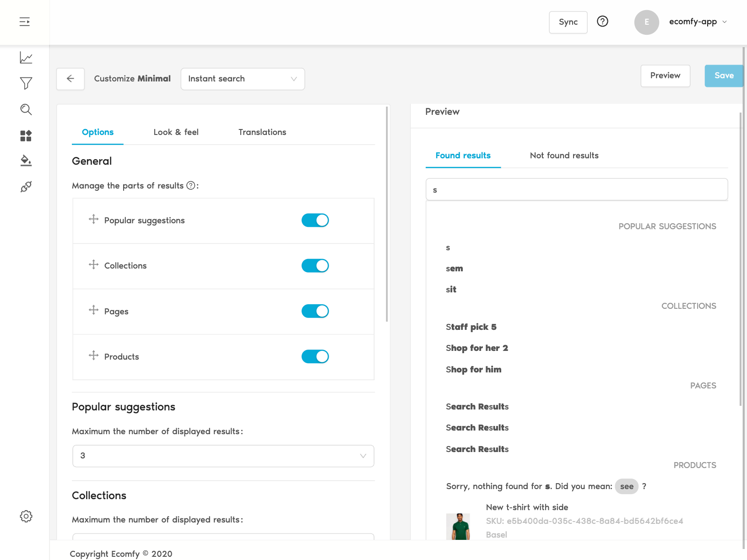Open the widgets grid icon in sidebar
747x560 pixels.
tap(26, 135)
